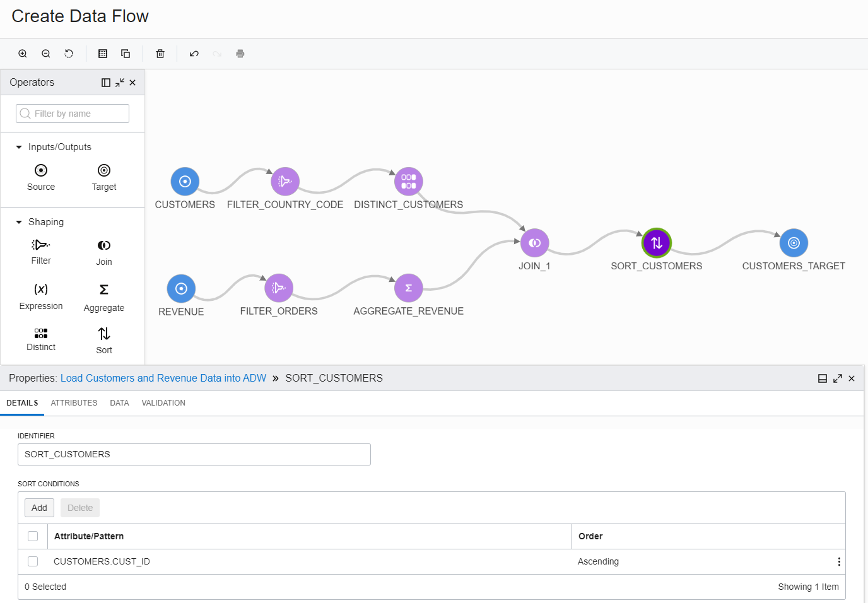Select the Zoom In canvas tool

pos(23,54)
